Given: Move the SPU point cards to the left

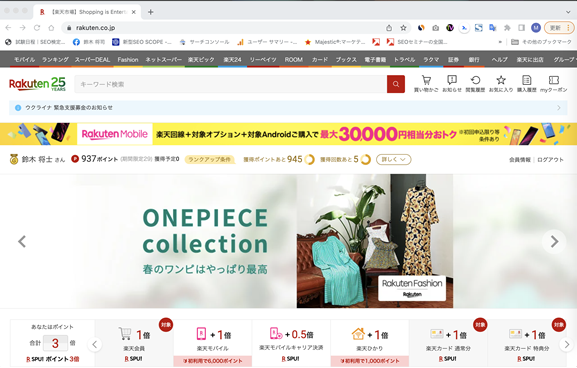Looking at the screenshot, I should 95,344.
